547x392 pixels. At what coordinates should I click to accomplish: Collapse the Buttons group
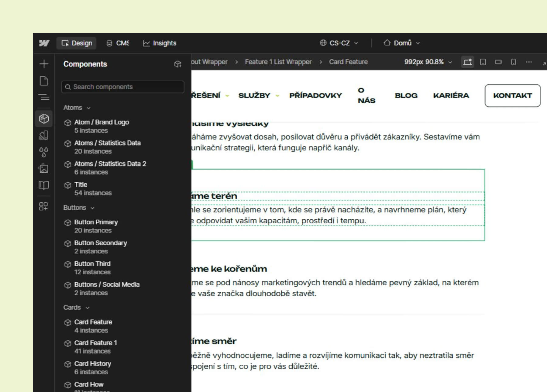(79, 208)
